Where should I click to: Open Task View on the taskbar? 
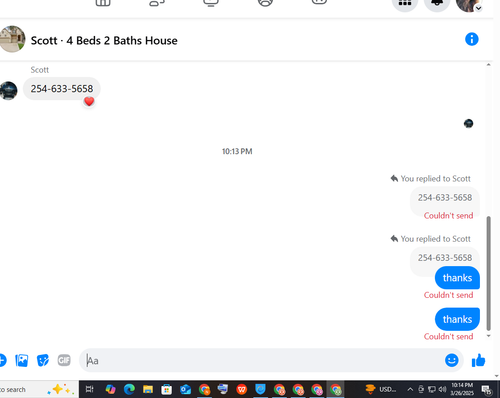click(90, 389)
